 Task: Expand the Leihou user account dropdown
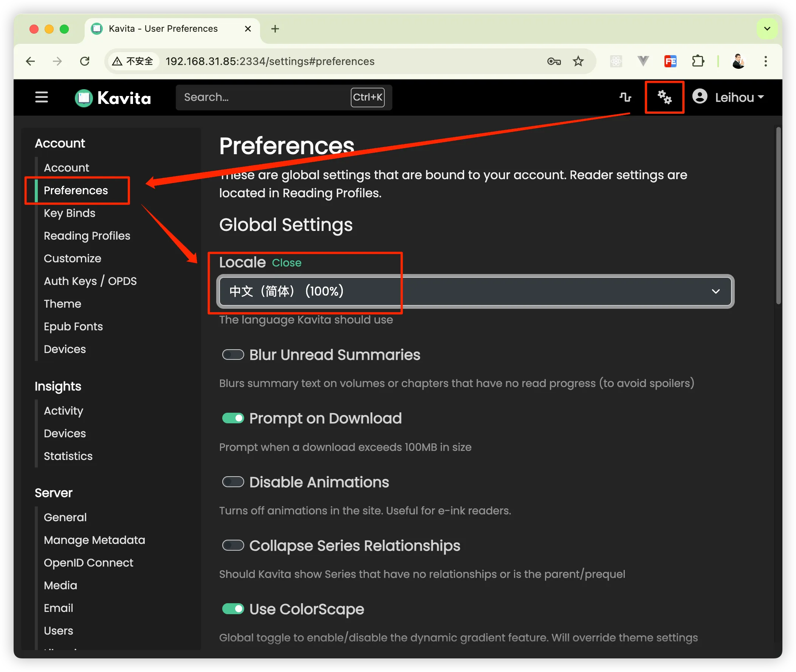tap(761, 97)
